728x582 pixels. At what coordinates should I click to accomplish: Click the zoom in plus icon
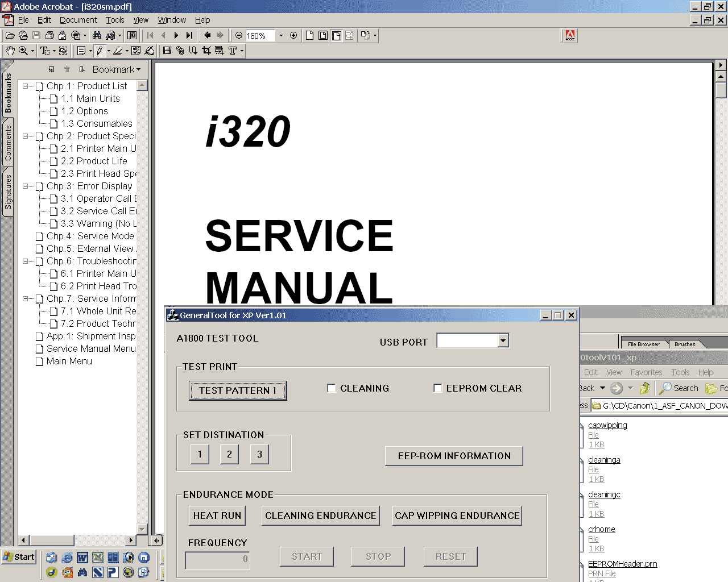tap(293, 35)
